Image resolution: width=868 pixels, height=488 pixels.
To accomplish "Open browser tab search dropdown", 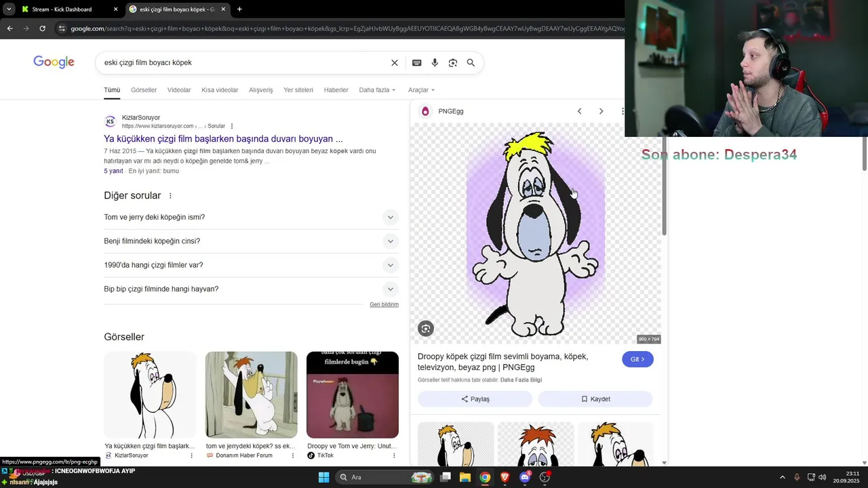I will click(9, 9).
